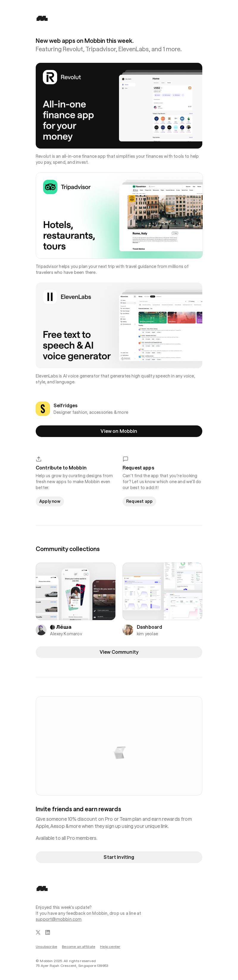Screen dimensions: 238x980
Task: Open the Revolut app icon
Action: [x=50, y=77]
